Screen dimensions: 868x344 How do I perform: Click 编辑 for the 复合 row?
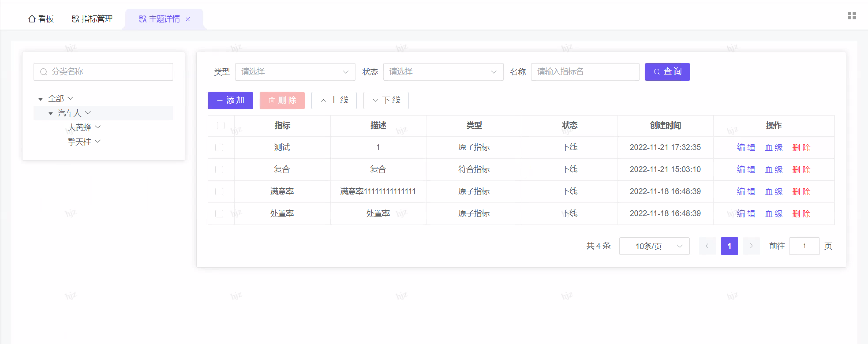(x=746, y=170)
